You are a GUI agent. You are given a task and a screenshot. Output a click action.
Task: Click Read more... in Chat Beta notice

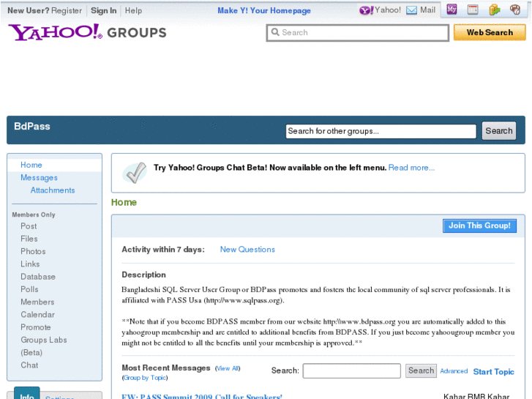pyautogui.click(x=411, y=168)
